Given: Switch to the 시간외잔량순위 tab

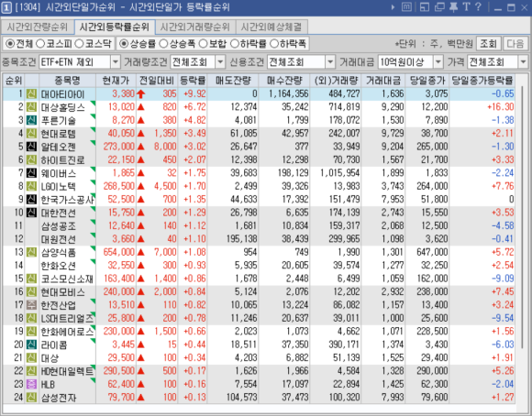Looking at the screenshot, I should tap(38, 27).
